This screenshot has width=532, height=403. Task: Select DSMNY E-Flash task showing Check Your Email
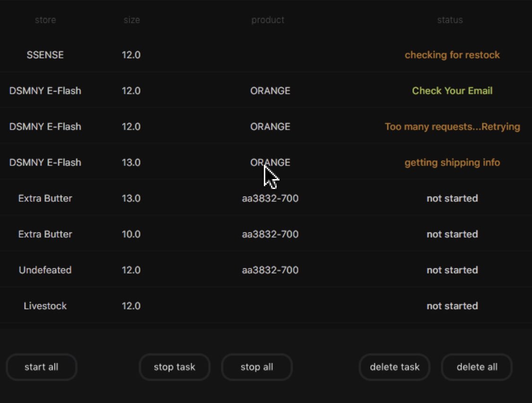tap(266, 91)
